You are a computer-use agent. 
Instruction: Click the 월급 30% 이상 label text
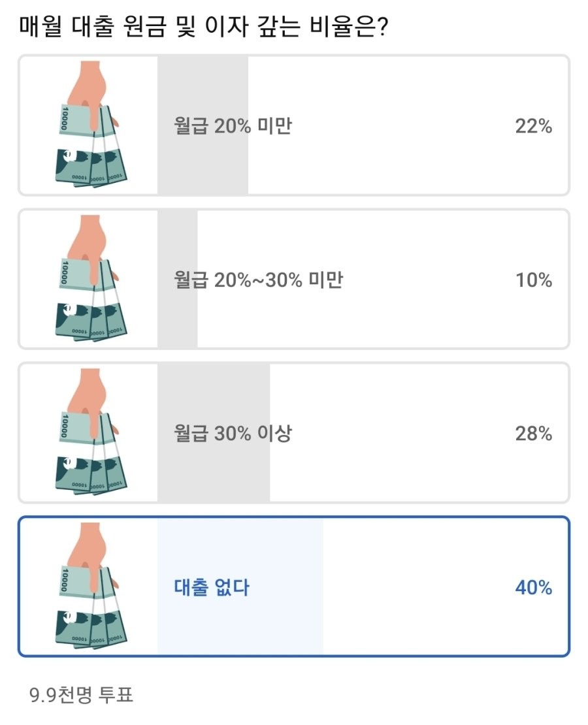point(233,433)
